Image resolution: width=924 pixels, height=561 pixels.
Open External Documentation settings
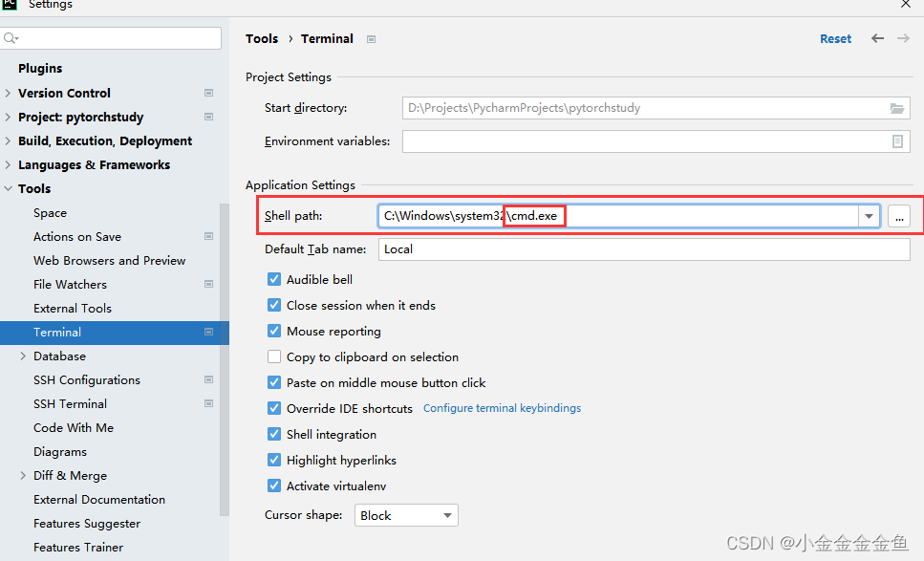tap(99, 500)
